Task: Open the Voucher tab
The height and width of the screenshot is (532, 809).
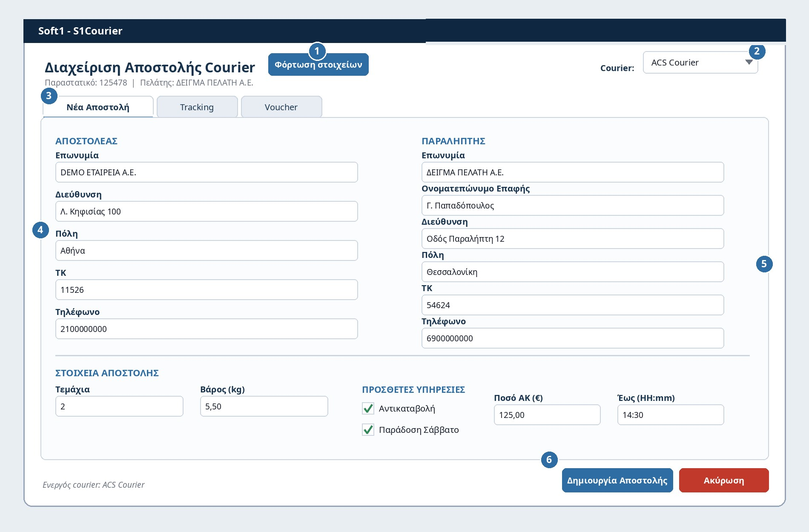Action: click(x=281, y=107)
